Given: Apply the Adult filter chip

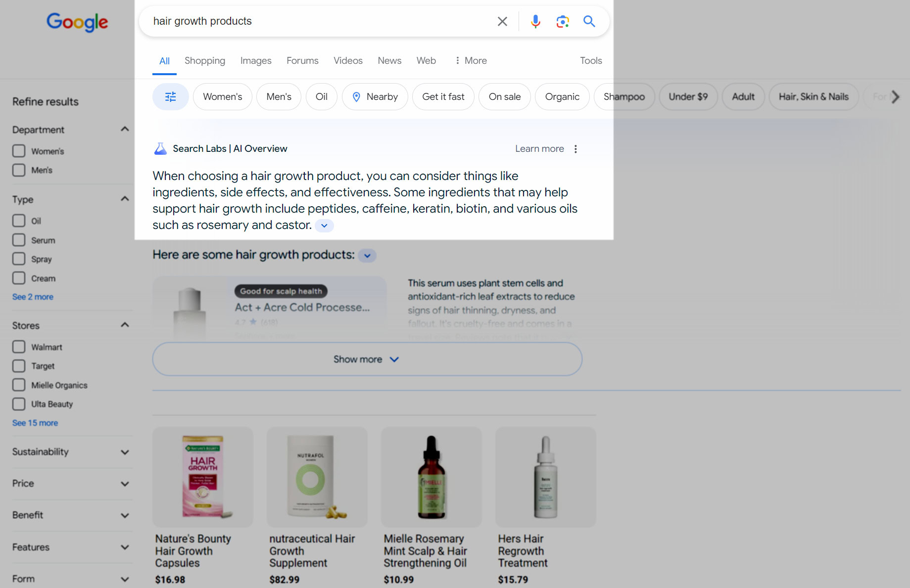Looking at the screenshot, I should coord(743,97).
